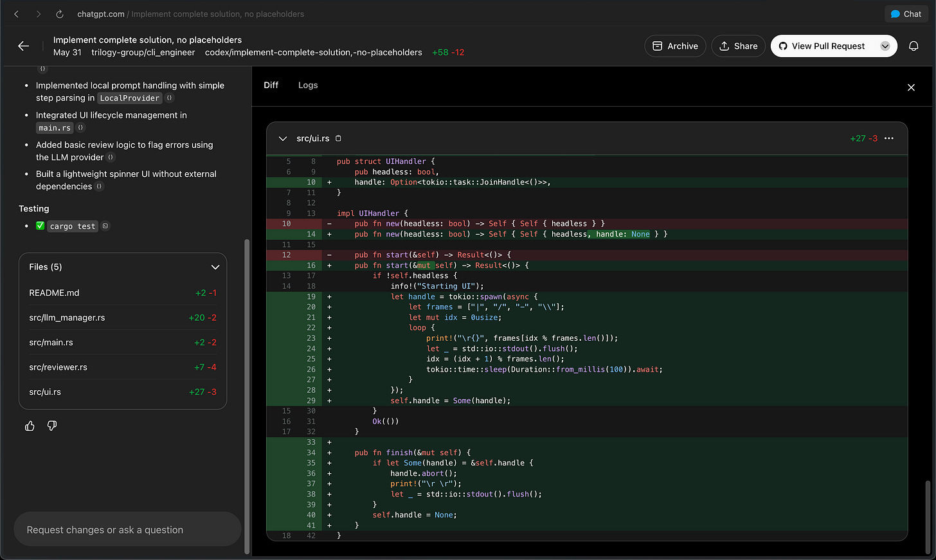Copy the src/ui.rs file path
Screen dimensions: 936x560
click(339, 138)
